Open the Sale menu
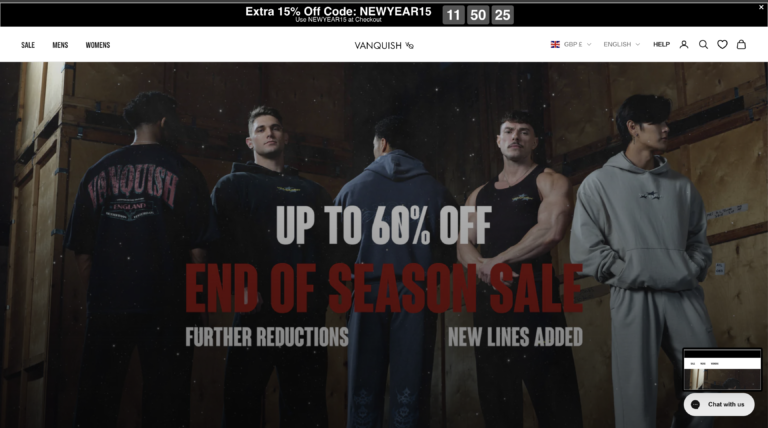This screenshot has width=768, height=428. pos(28,45)
